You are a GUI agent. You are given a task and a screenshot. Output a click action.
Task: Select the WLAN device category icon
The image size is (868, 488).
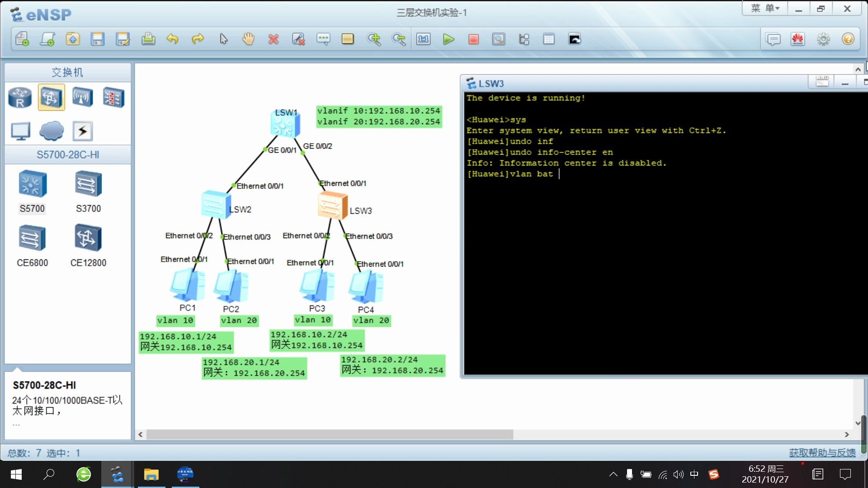coord(82,97)
